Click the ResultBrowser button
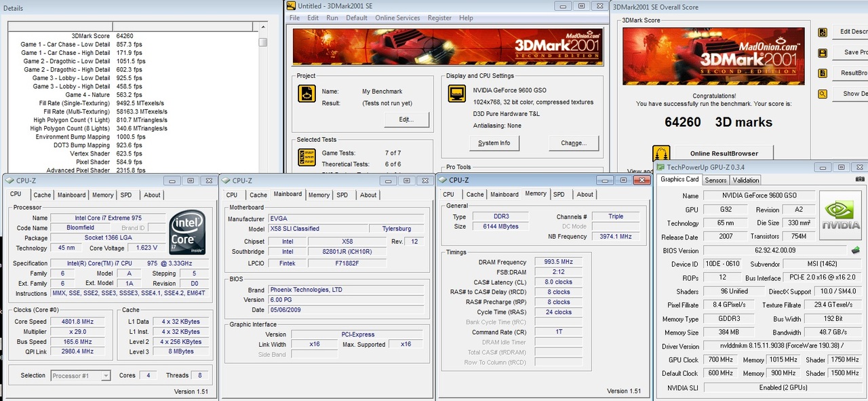The image size is (868, 401). (x=850, y=73)
